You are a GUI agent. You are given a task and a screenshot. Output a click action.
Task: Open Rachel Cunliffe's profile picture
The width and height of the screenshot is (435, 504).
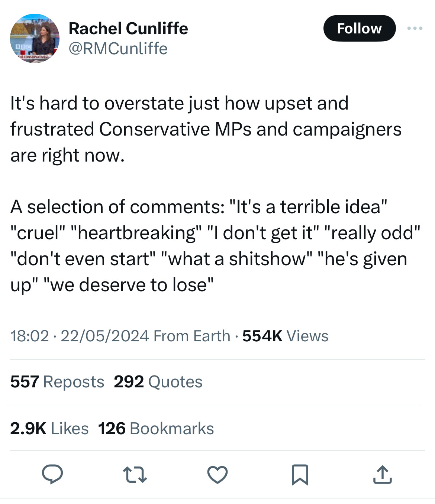pos(35,38)
